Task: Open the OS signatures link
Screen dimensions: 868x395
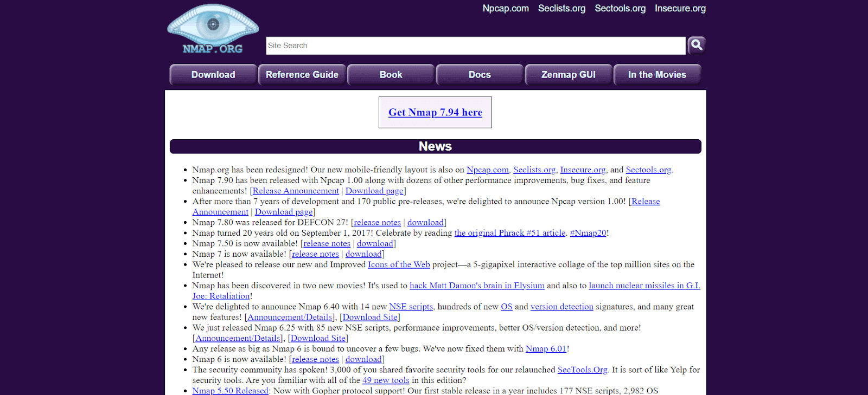Action: [507, 307]
